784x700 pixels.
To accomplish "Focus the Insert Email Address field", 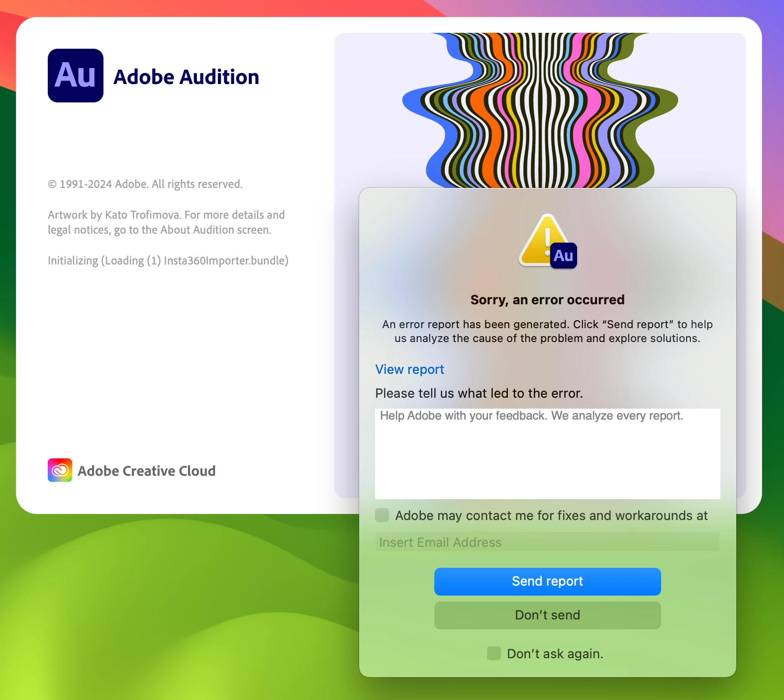I will pos(547,542).
